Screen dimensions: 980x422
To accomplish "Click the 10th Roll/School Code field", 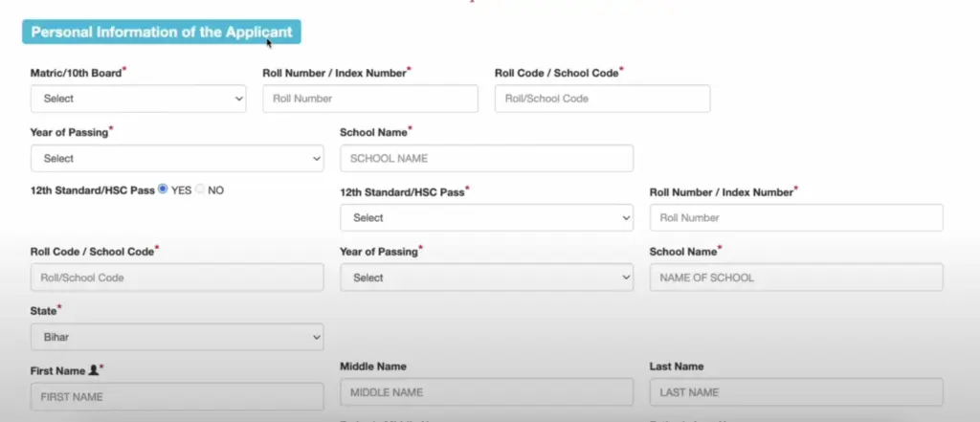I will click(x=602, y=99).
